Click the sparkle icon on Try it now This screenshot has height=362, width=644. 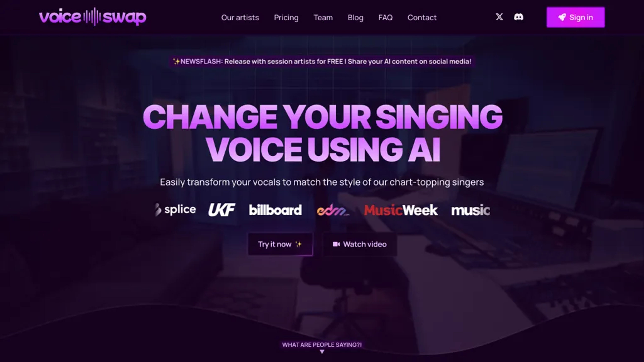tap(299, 244)
